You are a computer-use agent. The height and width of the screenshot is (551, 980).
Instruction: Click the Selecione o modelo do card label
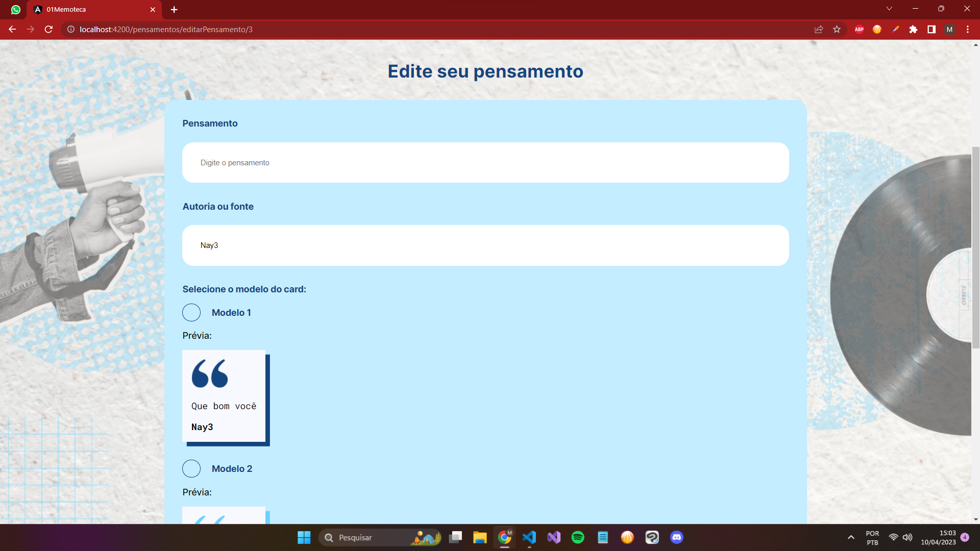(x=244, y=289)
